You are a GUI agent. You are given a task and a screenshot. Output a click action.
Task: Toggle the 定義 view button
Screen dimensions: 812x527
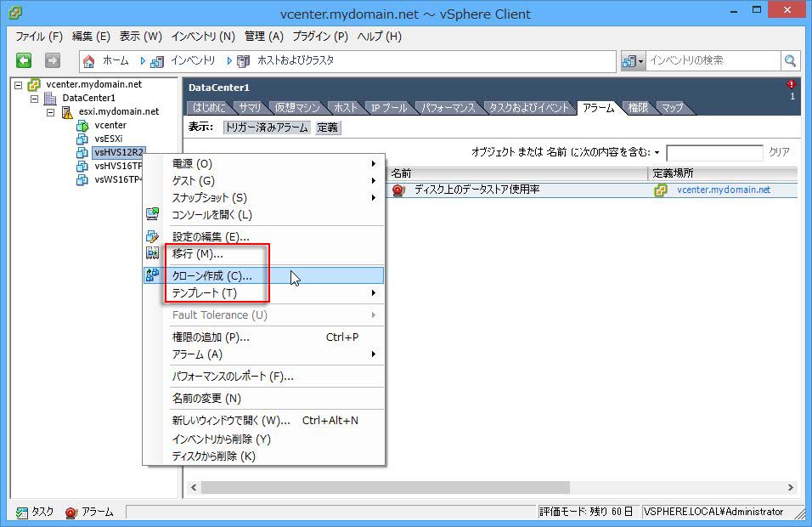pos(327,127)
